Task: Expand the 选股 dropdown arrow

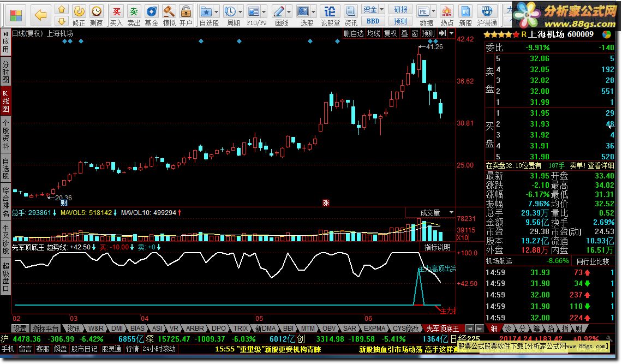Action: tap(314, 12)
